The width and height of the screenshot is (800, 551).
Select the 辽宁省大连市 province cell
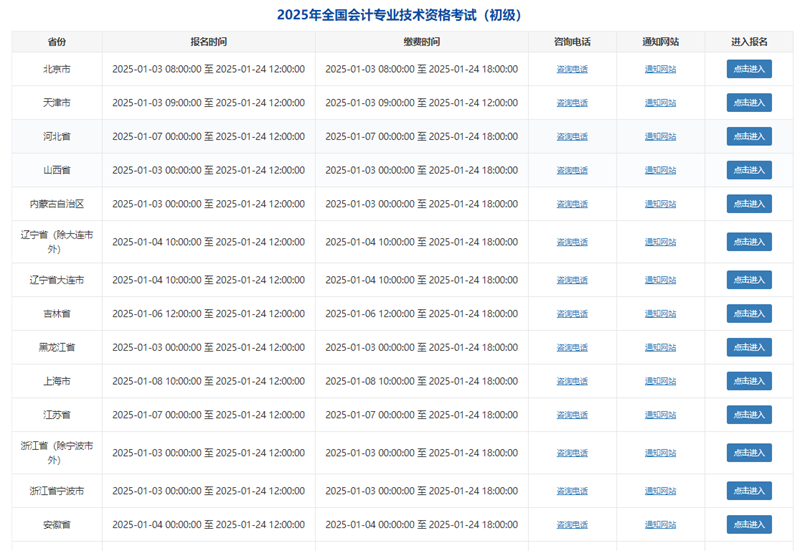57,280
